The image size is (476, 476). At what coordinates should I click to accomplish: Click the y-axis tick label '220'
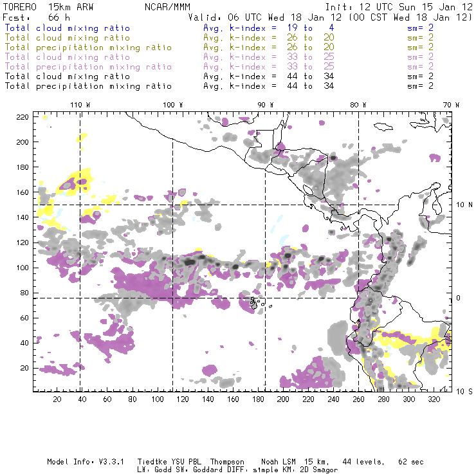pyautogui.click(x=23, y=117)
